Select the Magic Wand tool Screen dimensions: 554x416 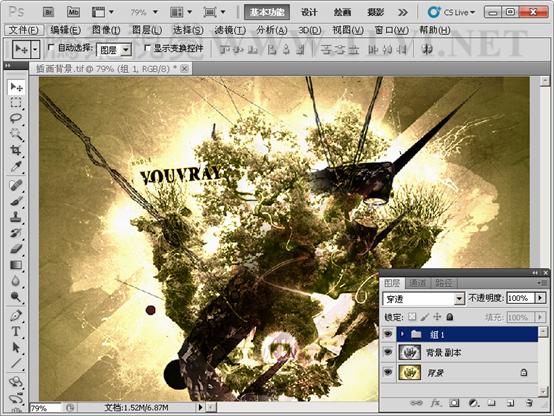pos(16,134)
